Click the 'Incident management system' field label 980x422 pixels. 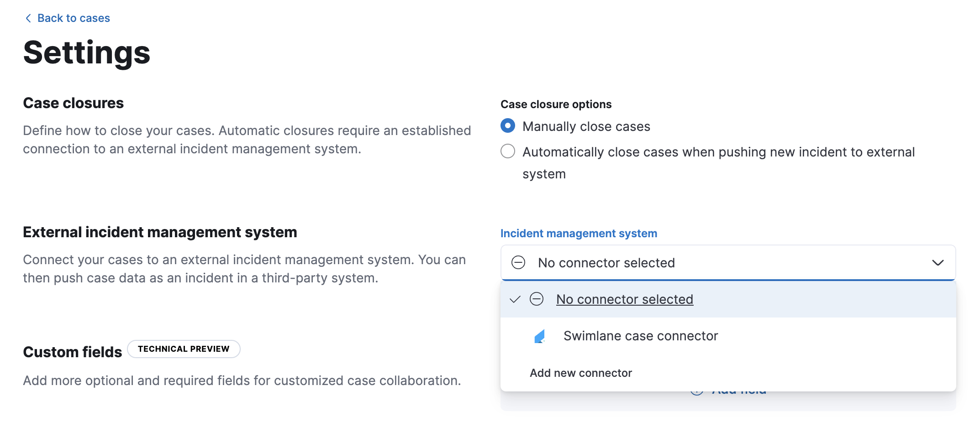579,234
